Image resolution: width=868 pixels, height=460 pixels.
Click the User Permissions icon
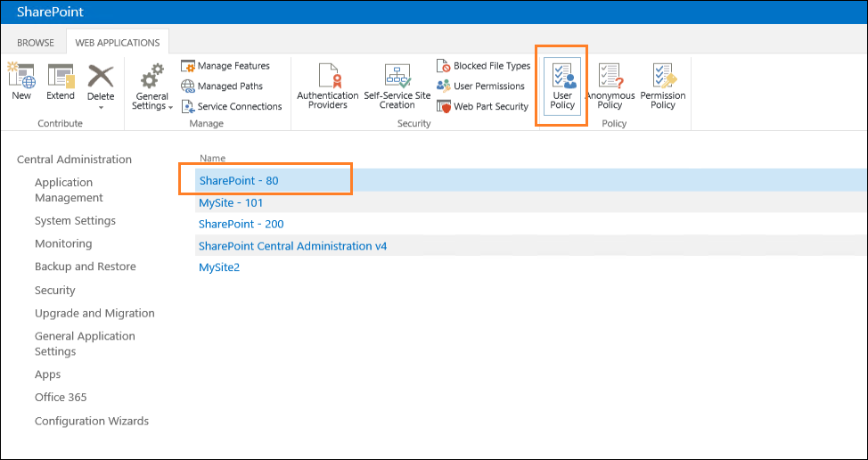(x=444, y=86)
